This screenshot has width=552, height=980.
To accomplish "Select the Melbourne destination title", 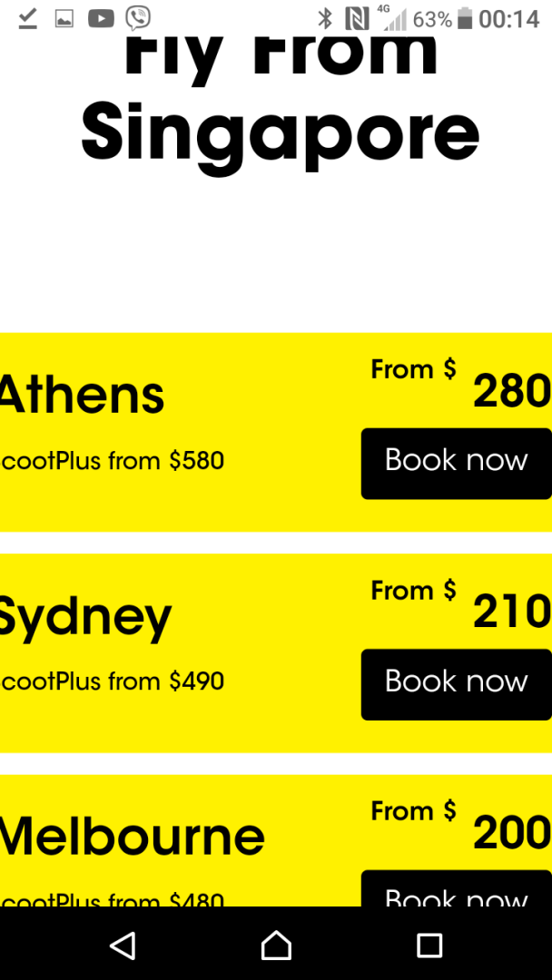I will click(x=132, y=836).
